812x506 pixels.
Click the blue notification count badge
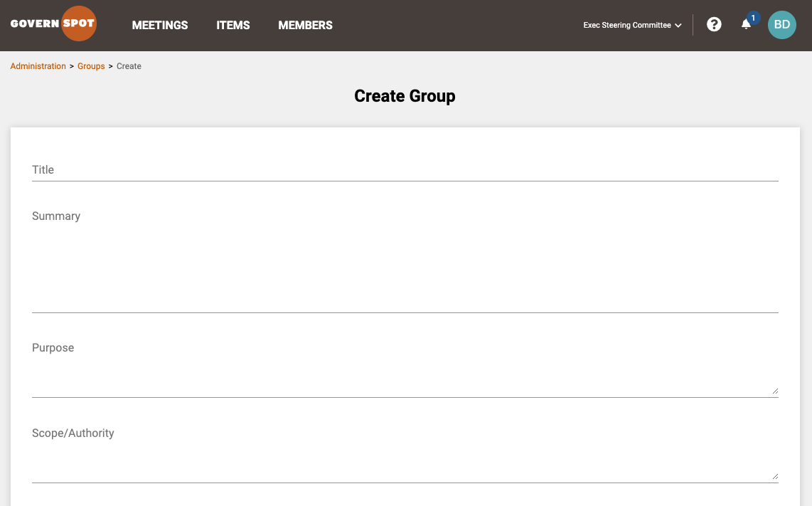click(x=753, y=18)
